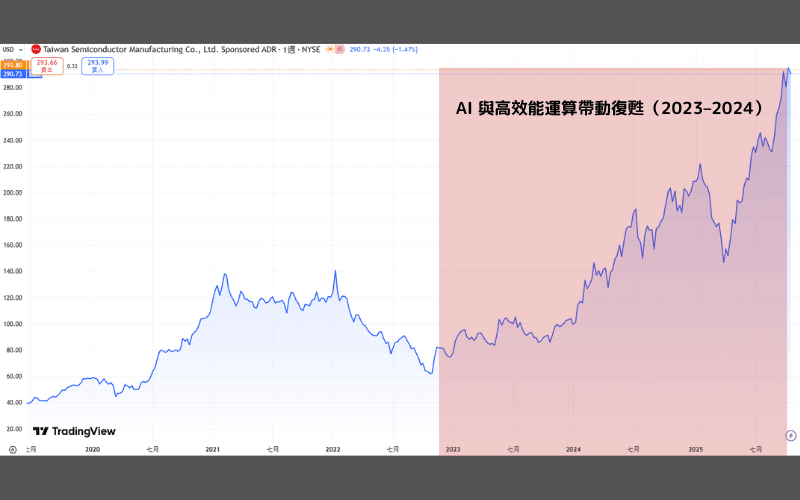Click the 2021 time axis label
This screenshot has height=500, width=800.
pos(213,449)
